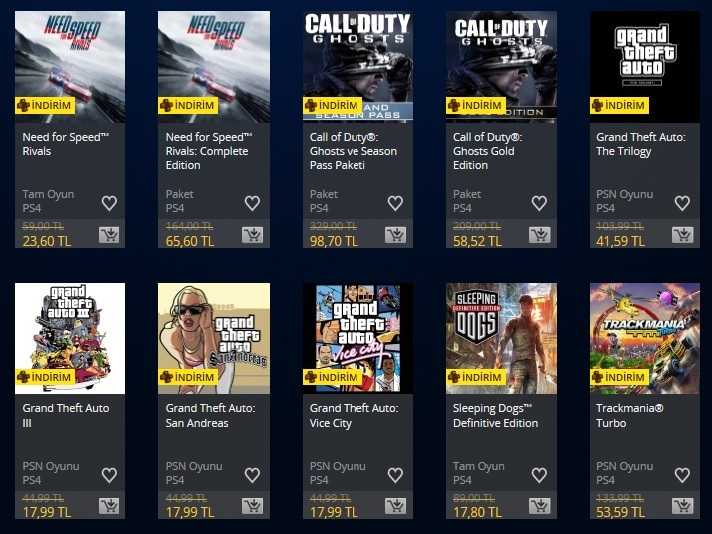Viewport: 712px width, 534px height.
Task: Toggle wishlist heart for GTA Vice City
Action: [x=395, y=475]
